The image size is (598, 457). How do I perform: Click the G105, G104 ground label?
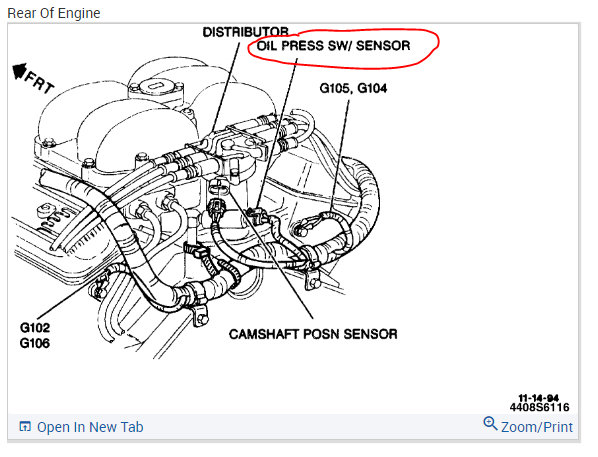click(353, 89)
